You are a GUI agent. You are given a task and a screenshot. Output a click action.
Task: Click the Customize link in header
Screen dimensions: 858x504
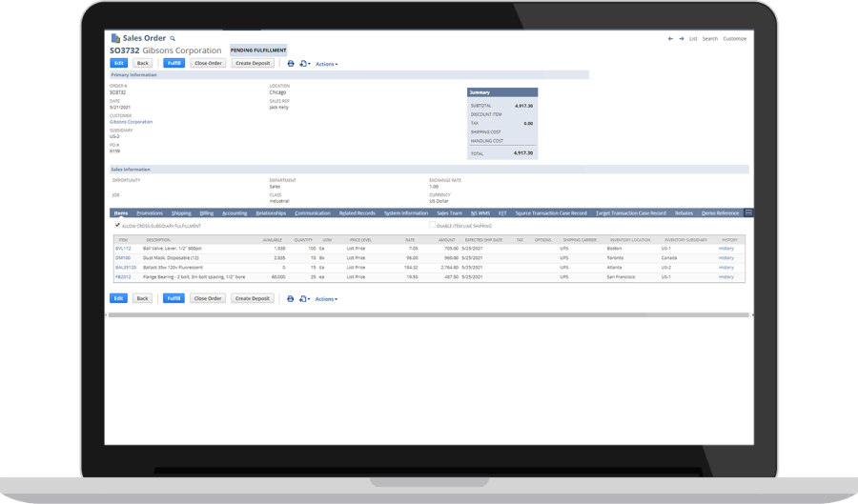[734, 39]
